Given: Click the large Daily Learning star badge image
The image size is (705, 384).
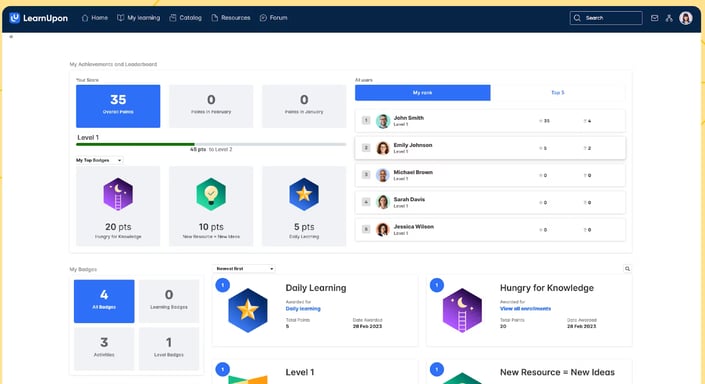Looking at the screenshot, I should tap(248, 311).
